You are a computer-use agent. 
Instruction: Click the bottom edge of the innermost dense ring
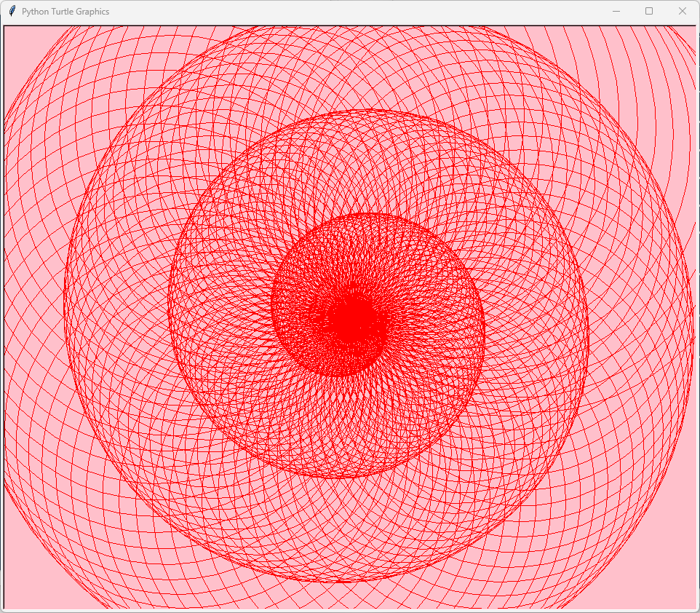341,375
